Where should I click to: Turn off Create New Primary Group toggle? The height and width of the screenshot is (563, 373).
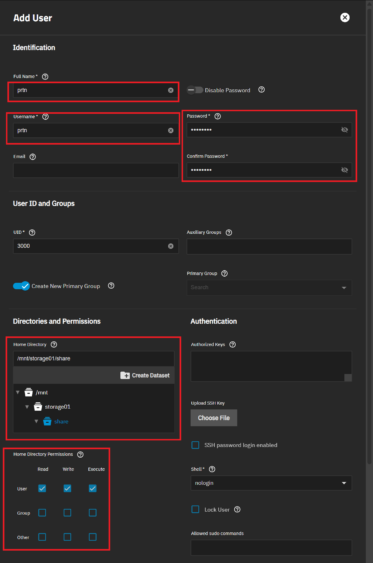tap(21, 286)
